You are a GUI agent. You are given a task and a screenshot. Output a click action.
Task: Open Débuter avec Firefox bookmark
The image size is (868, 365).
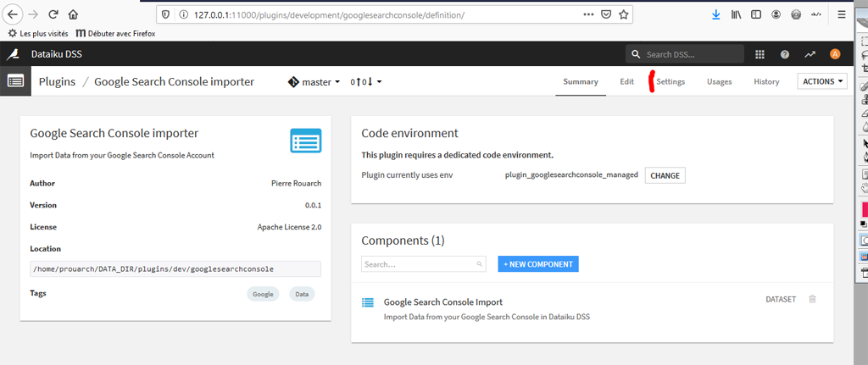[115, 33]
